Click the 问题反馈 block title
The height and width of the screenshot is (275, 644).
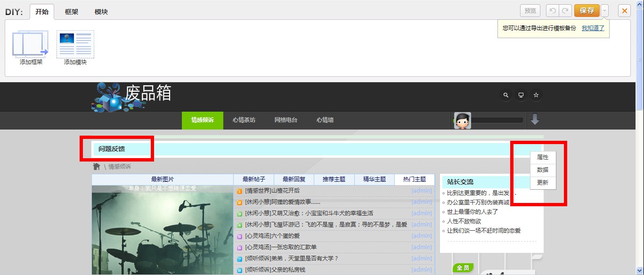click(x=112, y=149)
